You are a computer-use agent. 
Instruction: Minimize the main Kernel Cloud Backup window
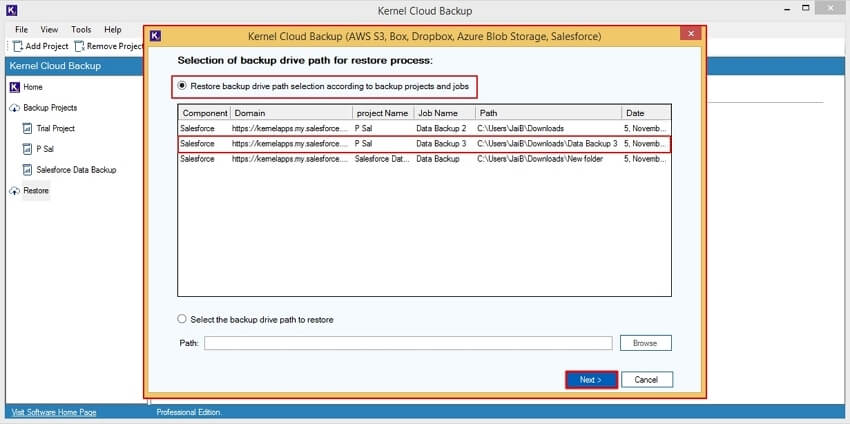(788, 10)
